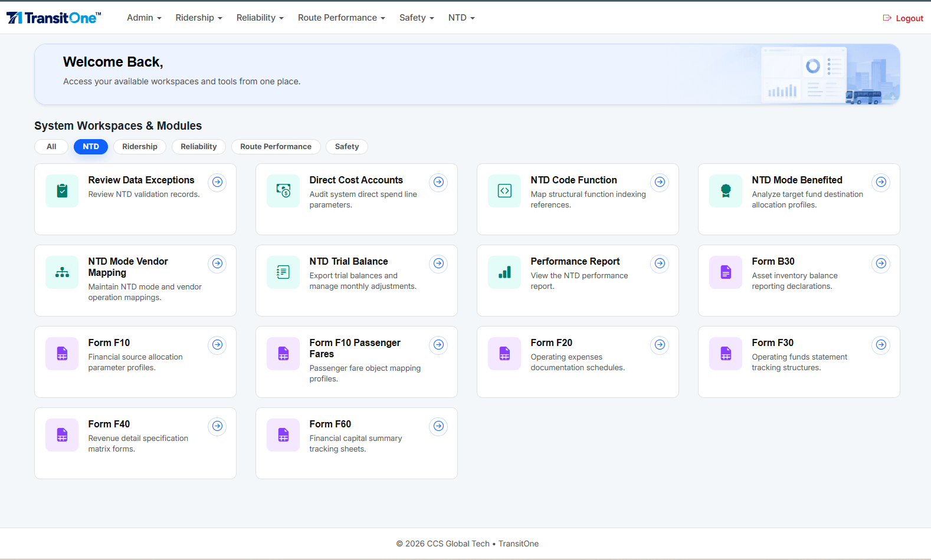This screenshot has width=931, height=560.
Task: Expand the Admin dropdown menu
Action: coord(144,18)
